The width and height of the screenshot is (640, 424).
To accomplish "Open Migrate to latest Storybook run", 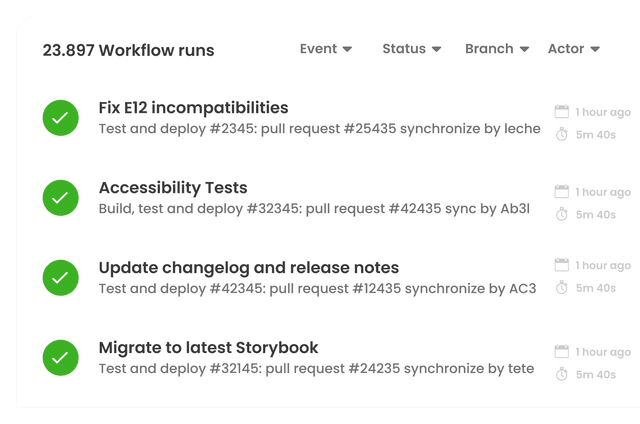I will pos(208,348).
